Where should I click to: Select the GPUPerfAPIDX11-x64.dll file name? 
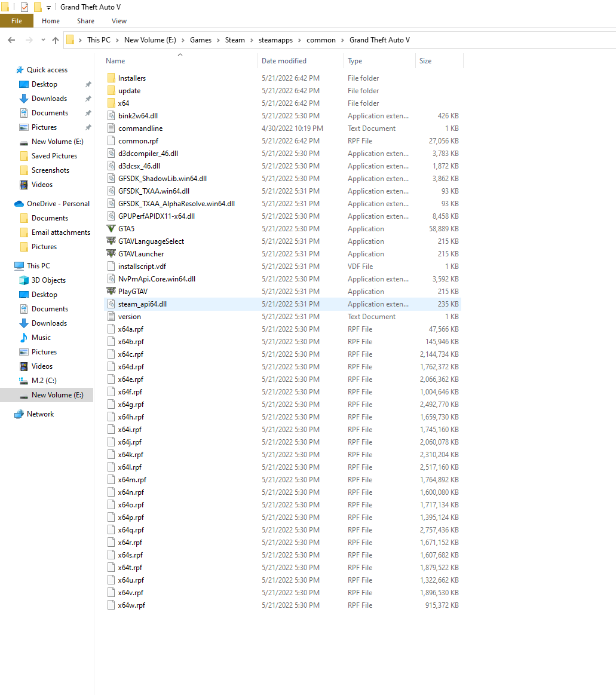[x=157, y=216]
